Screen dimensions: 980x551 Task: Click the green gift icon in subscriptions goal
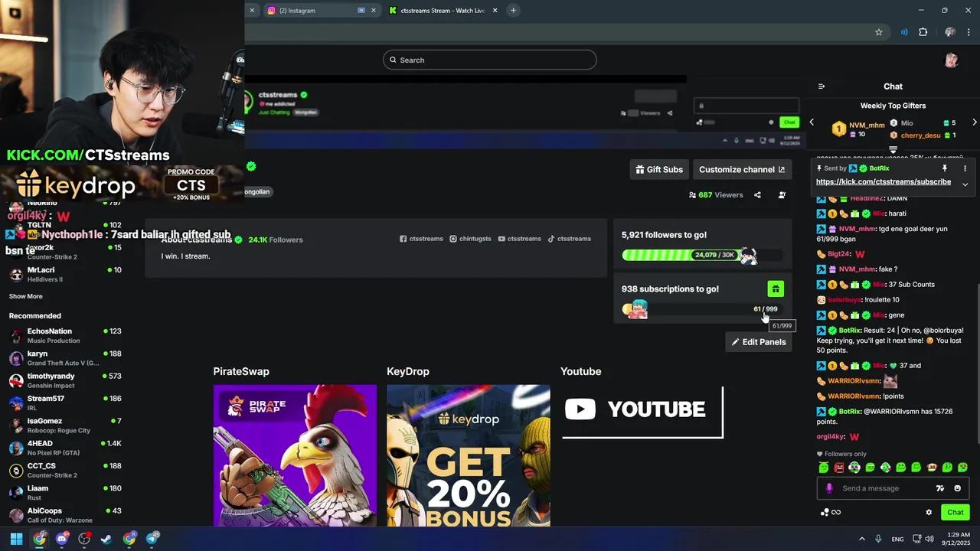pos(776,289)
